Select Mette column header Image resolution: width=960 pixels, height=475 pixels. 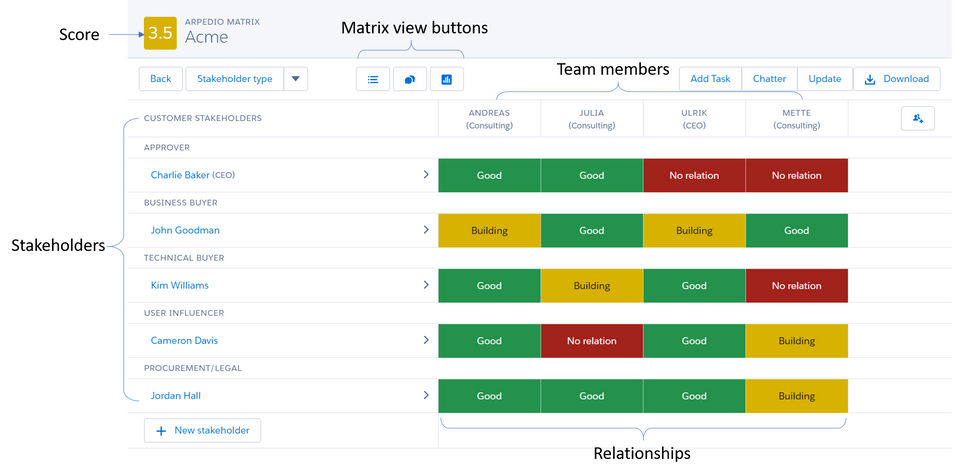tap(797, 119)
